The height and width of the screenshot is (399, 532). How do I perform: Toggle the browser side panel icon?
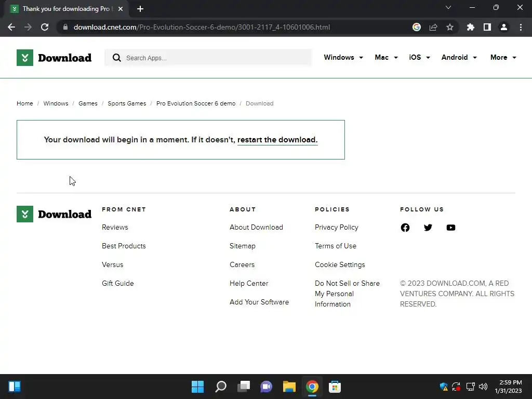[x=487, y=27]
